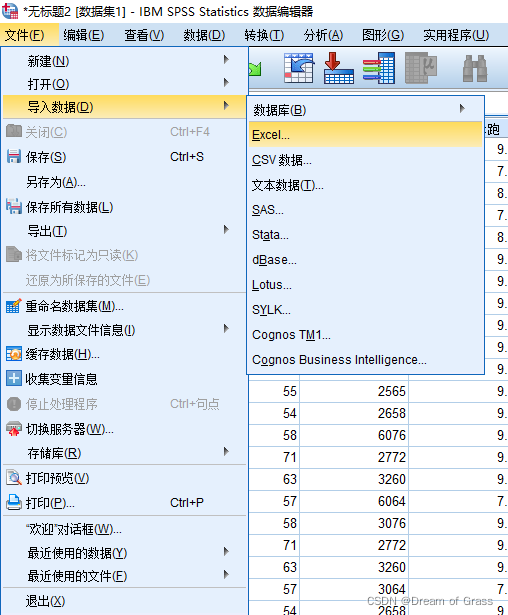Screen dimensions: 508x615
Task: Click the data cell showing 6076
Action: (354, 435)
